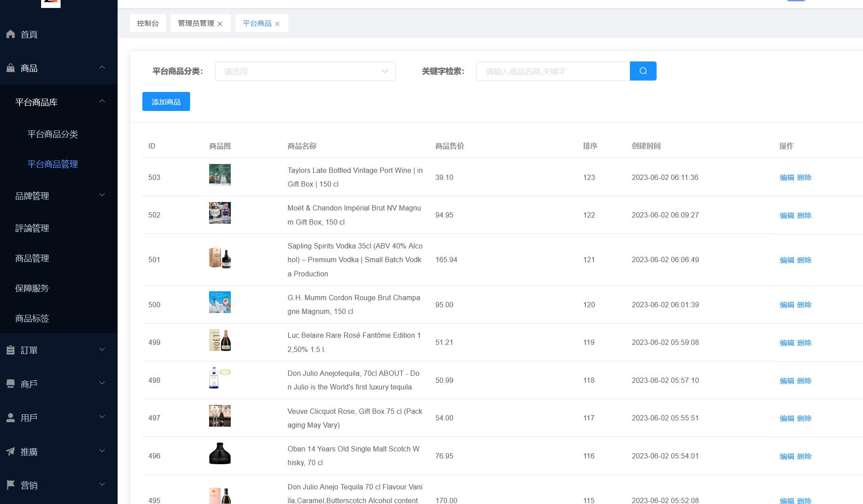This screenshot has width=863, height=504.
Task: Click 删除 for product ID 497
Action: [804, 418]
